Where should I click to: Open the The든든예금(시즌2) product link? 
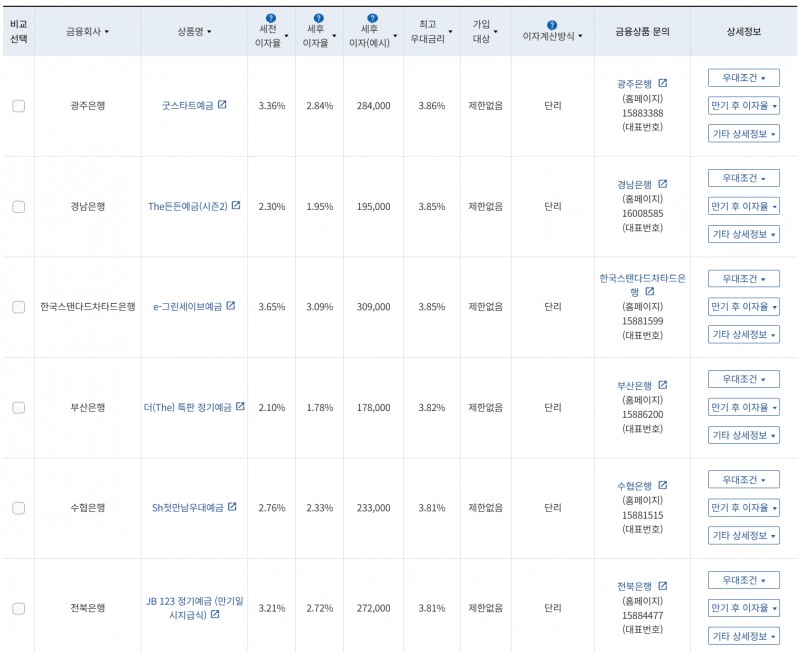(x=187, y=207)
